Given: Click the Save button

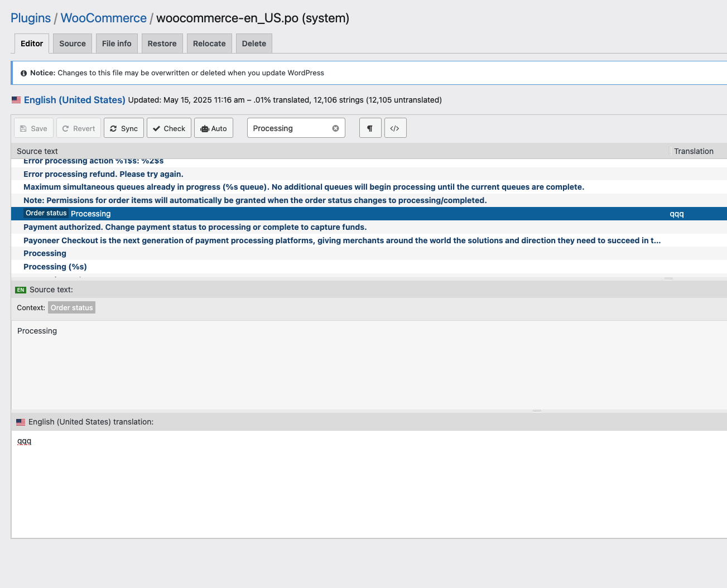Looking at the screenshot, I should click(x=34, y=128).
